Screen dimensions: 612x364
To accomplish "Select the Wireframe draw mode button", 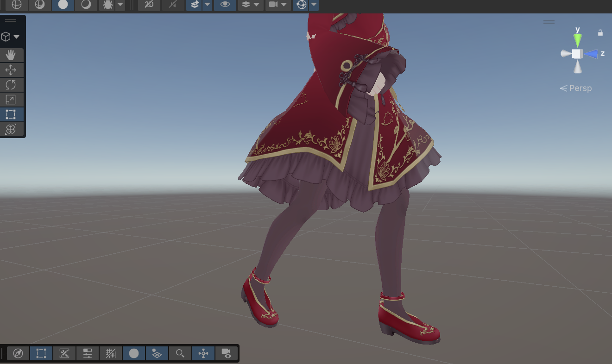I will 17,5.
